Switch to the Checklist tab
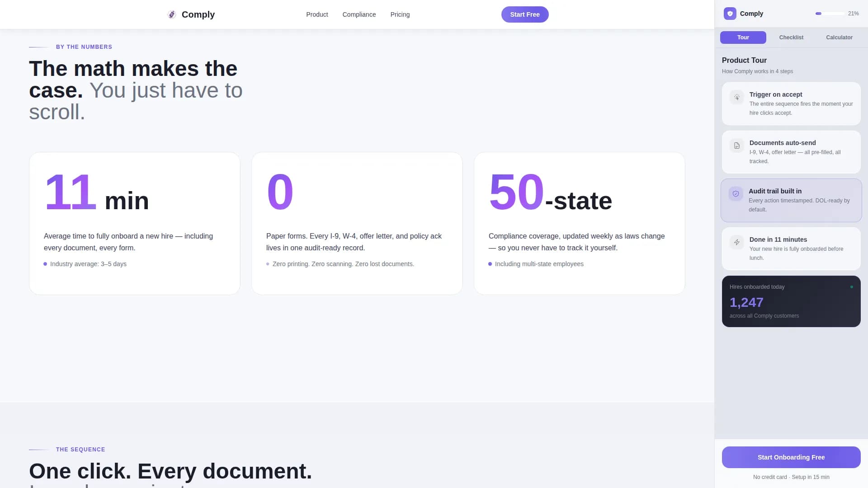The image size is (868, 488). [x=791, y=38]
